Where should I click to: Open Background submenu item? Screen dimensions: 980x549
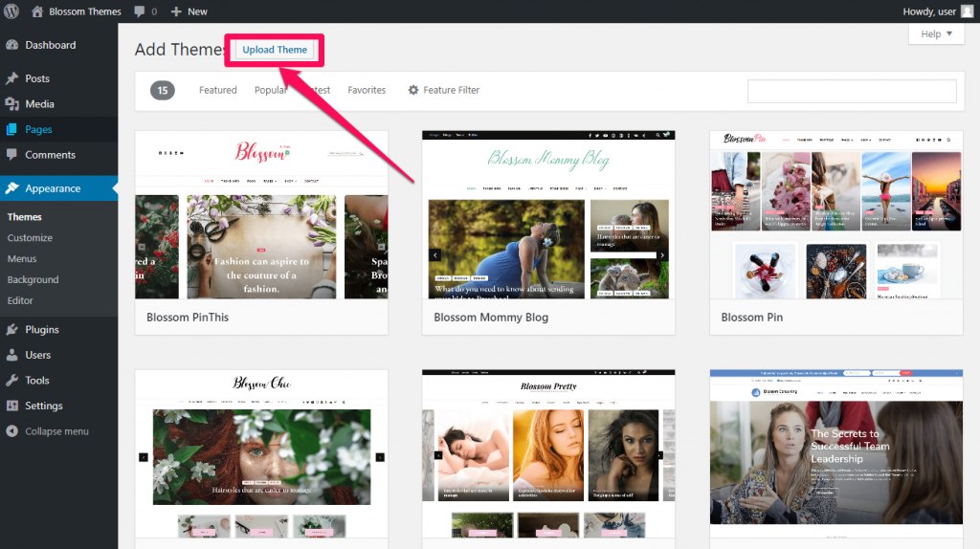click(x=33, y=280)
